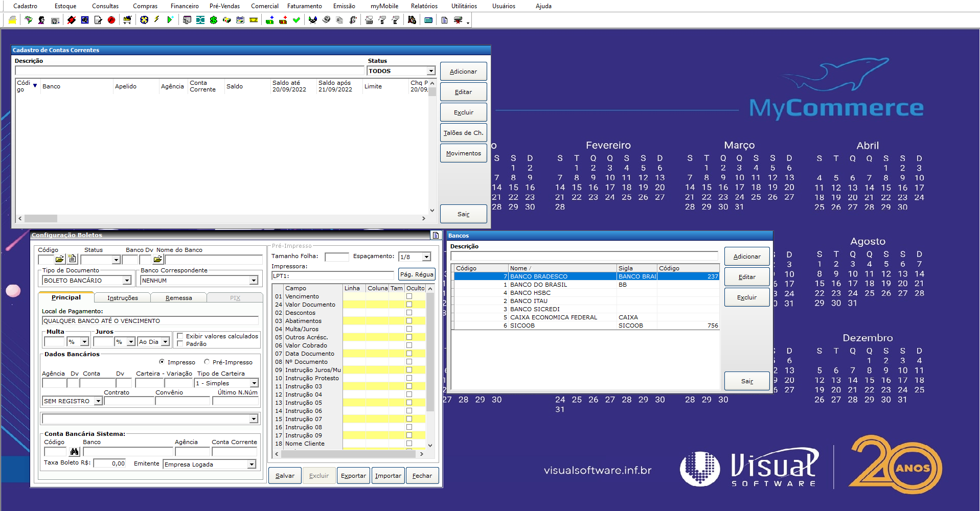Open the shopping cart toolbar icon

[x=127, y=20]
